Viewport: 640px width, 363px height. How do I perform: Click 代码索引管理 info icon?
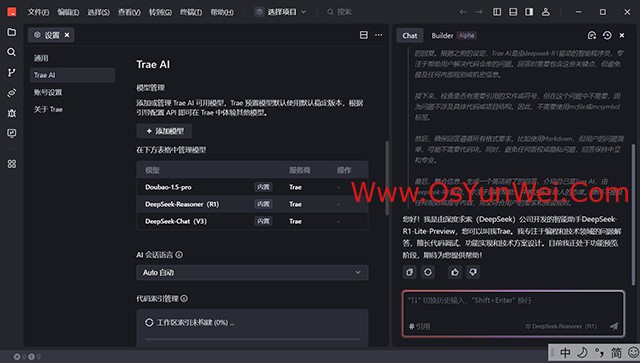[184, 298]
